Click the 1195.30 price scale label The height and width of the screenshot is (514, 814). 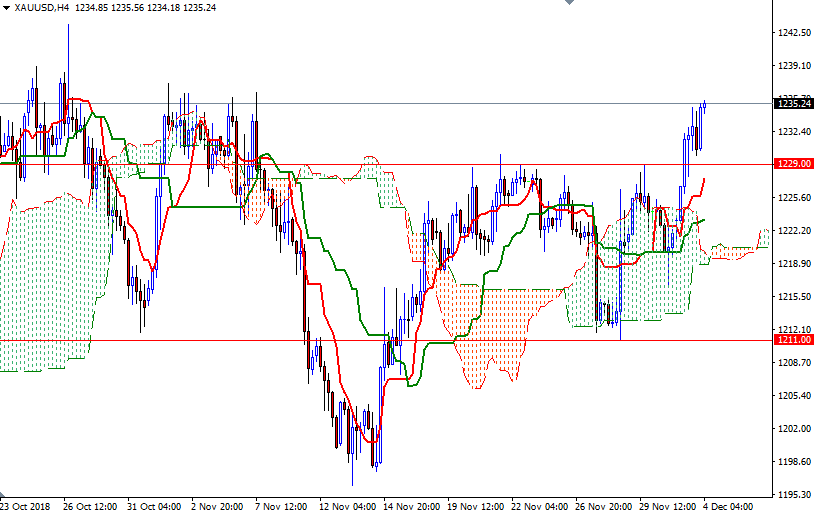[792, 495]
